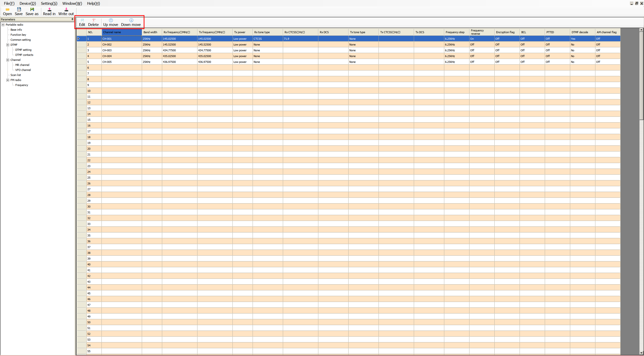
Task: Click Write out to radio icon
Action: pos(66,10)
